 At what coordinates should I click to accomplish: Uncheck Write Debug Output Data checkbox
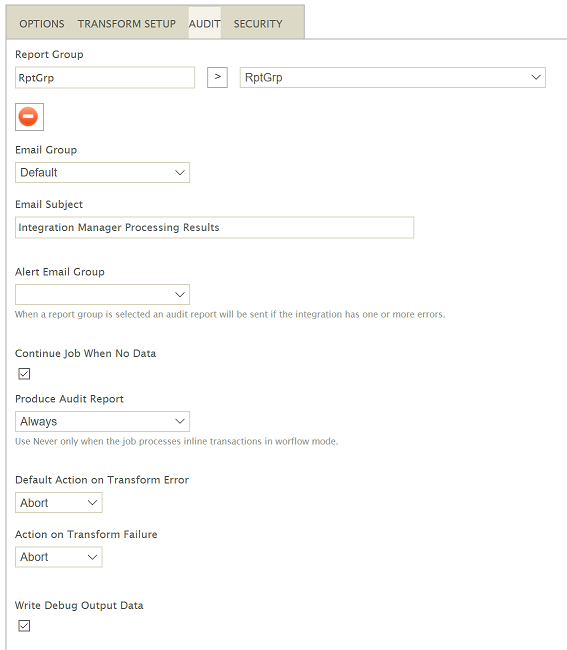[x=24, y=625]
